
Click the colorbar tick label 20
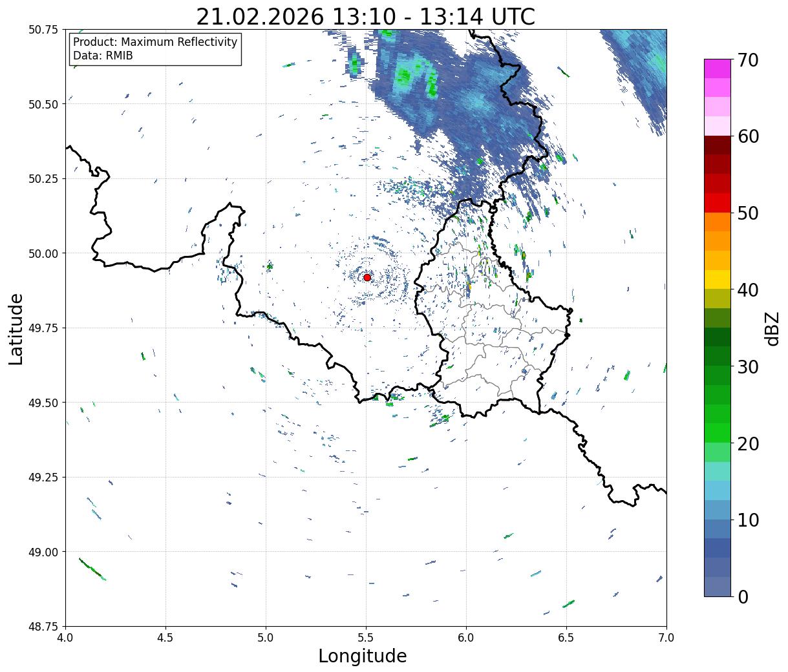tap(748, 444)
